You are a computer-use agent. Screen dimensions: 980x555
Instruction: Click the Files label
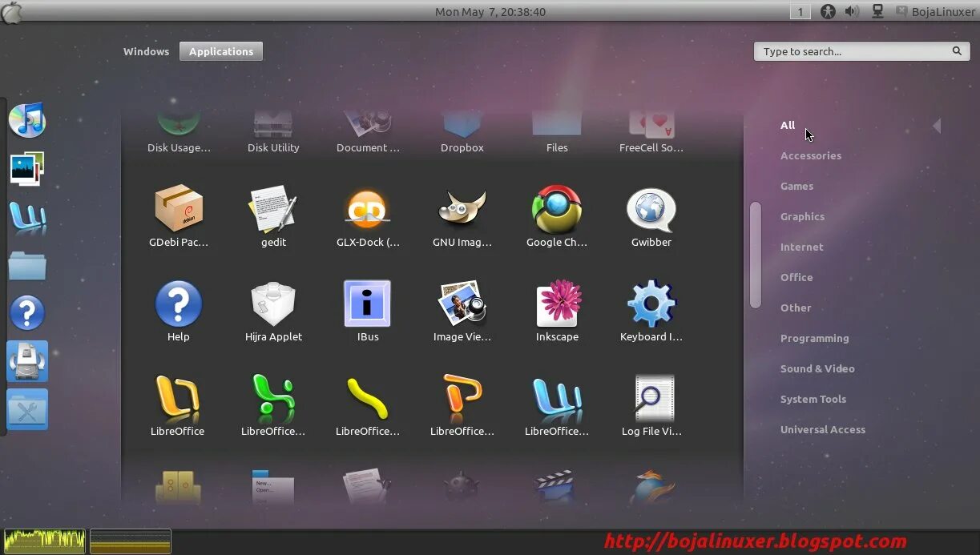[557, 147]
